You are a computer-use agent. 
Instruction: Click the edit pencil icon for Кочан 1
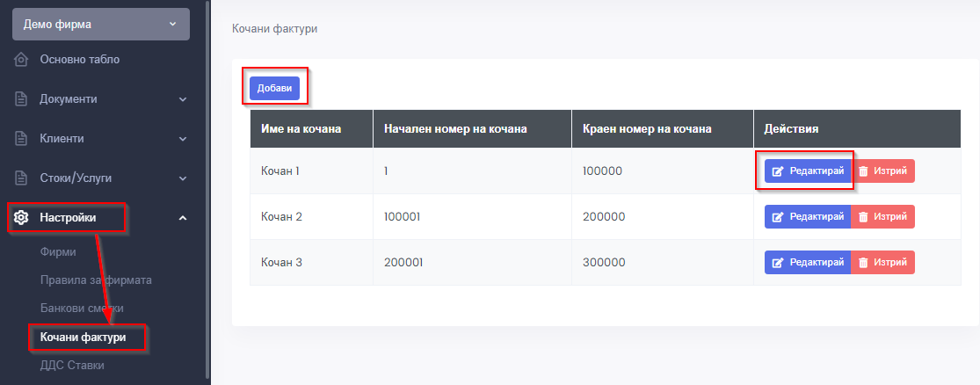tap(777, 171)
